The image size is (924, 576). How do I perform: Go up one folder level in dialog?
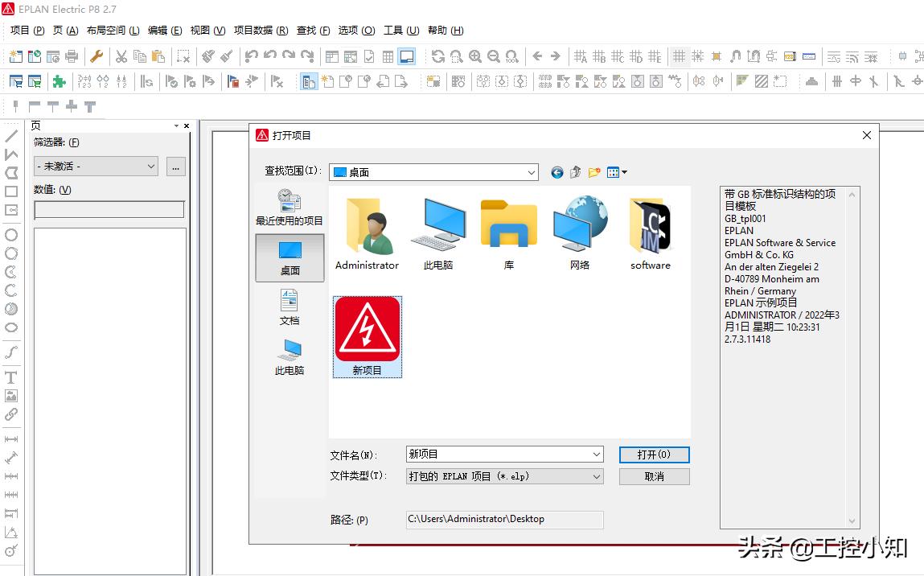[x=576, y=172]
